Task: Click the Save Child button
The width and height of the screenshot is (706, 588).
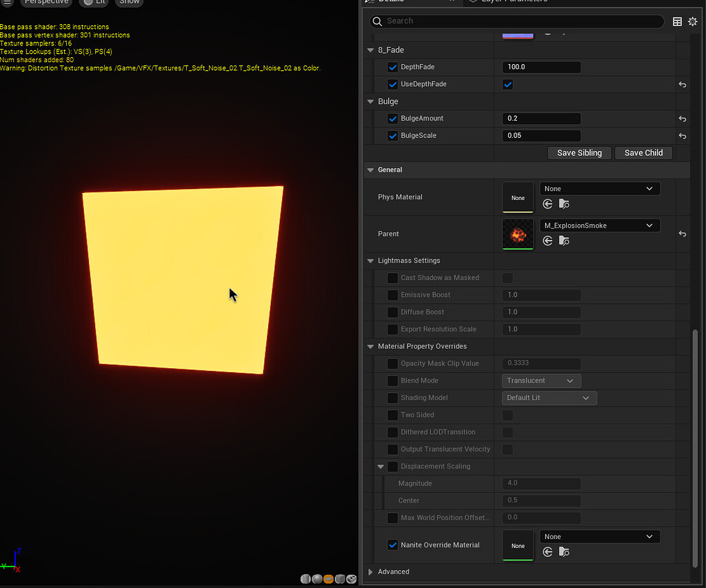Action: tap(643, 152)
